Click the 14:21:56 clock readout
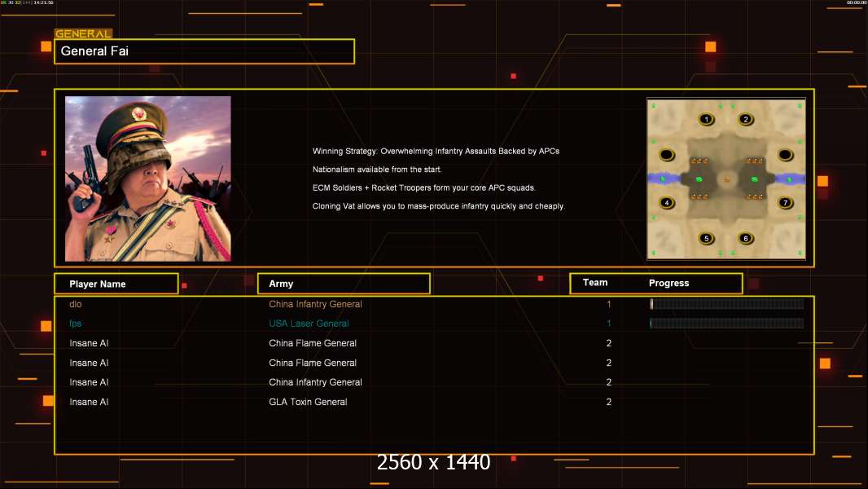 click(44, 2)
